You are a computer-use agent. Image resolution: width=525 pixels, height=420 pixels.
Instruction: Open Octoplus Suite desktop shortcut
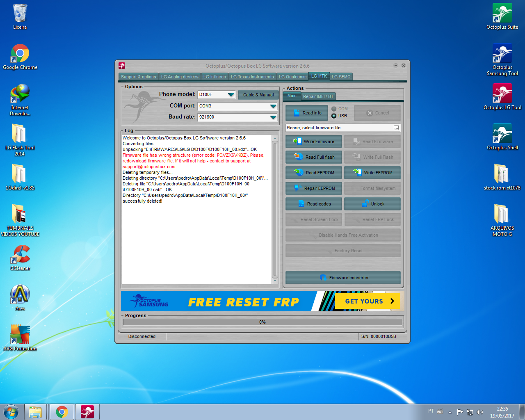[x=502, y=17]
